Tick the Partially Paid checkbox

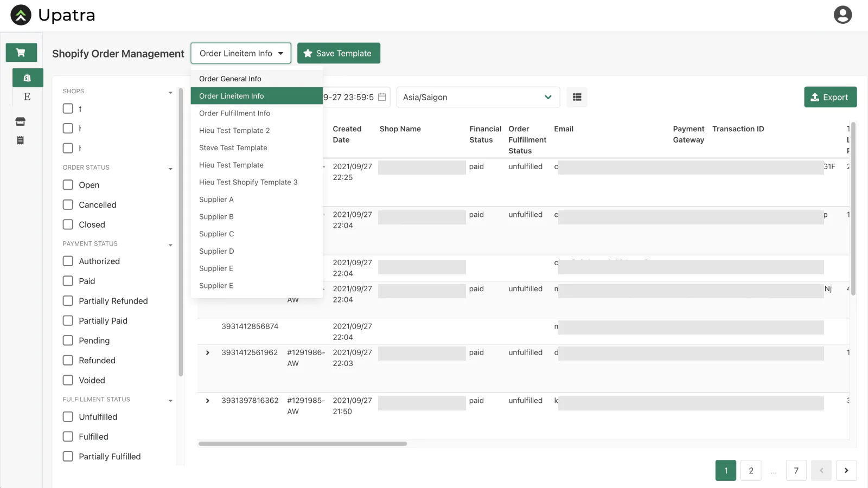click(x=68, y=321)
